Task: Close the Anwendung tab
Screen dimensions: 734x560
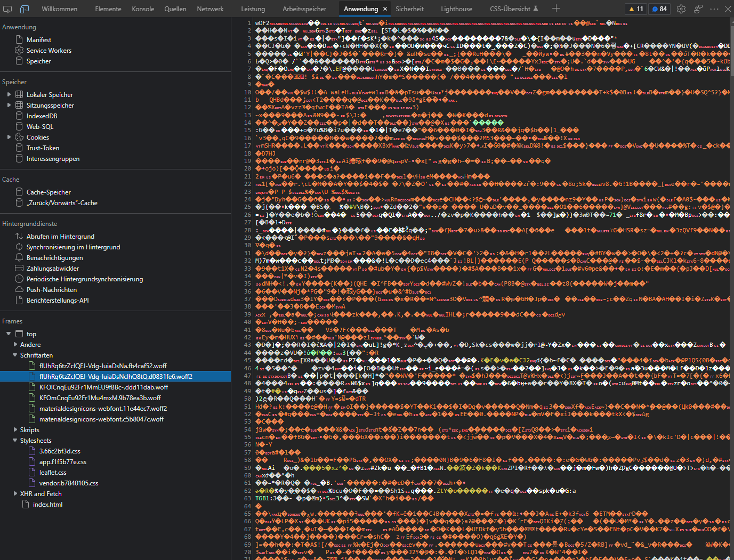Action: [384, 9]
